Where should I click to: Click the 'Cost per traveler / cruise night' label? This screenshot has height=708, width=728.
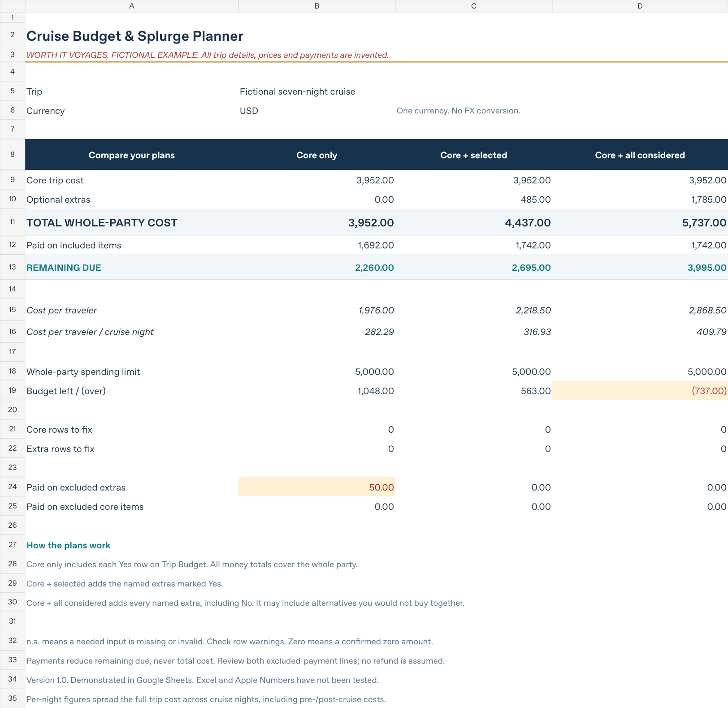click(x=90, y=332)
